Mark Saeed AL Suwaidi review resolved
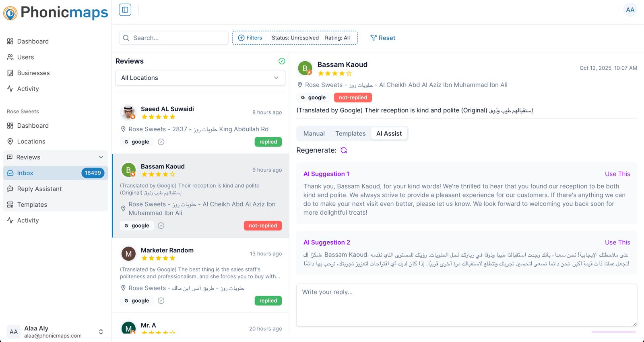Image resolution: width=644 pixels, height=342 pixels. click(161, 142)
